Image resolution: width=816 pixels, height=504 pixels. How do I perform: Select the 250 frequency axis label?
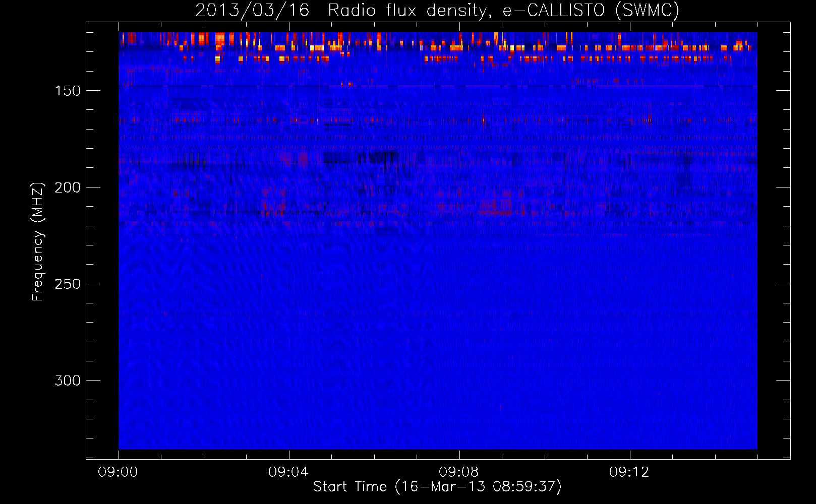coord(68,284)
